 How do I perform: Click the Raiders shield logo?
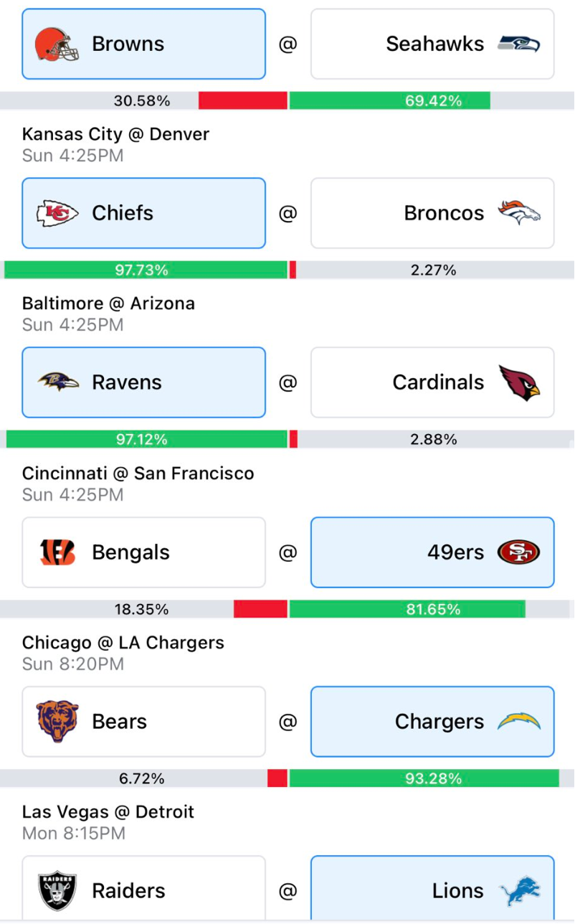(x=57, y=891)
